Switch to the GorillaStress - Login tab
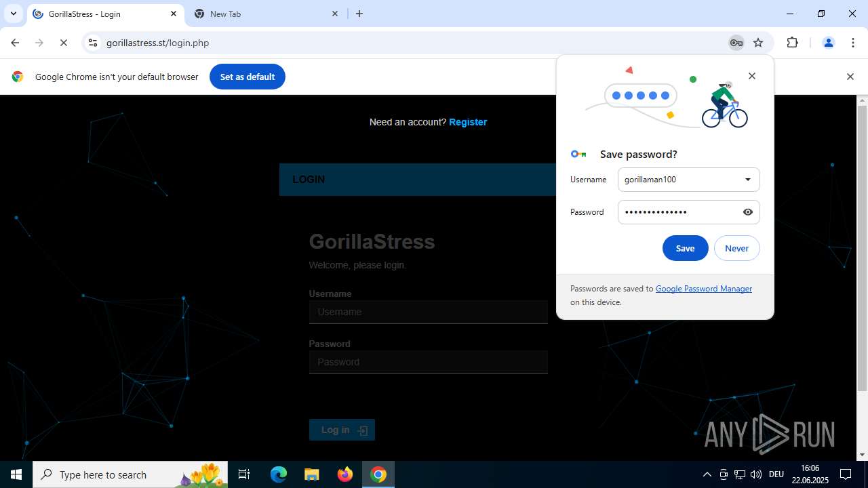 click(x=106, y=14)
